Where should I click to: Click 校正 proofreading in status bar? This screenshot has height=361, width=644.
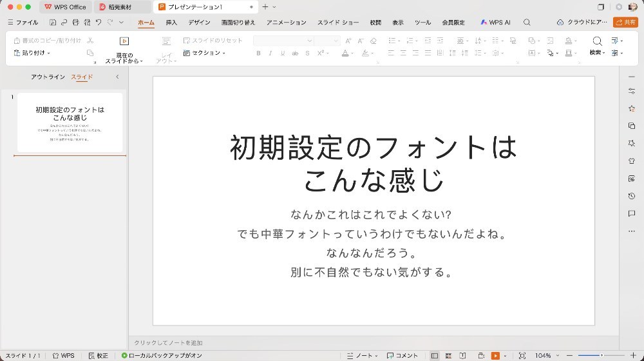(x=99, y=356)
